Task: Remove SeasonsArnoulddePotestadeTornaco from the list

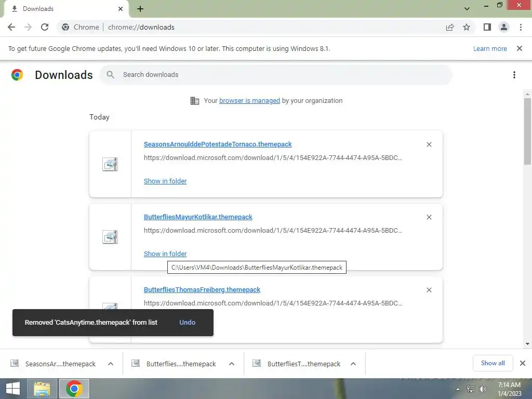Action: tap(429, 144)
